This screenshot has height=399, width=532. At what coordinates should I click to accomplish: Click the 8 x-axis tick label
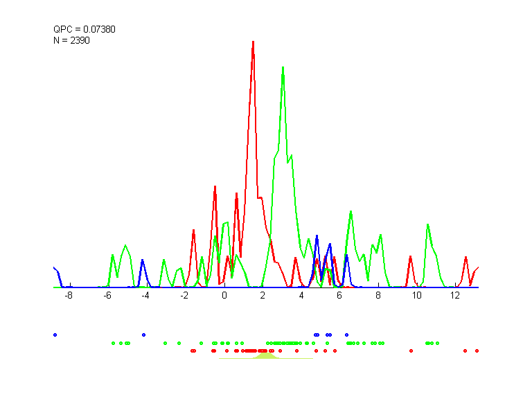(378, 296)
